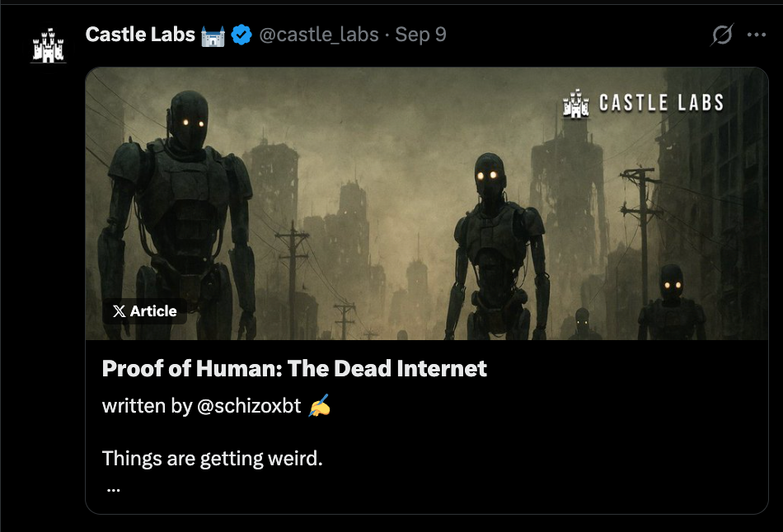Click the Grok slashed-circle icon

pos(722,35)
